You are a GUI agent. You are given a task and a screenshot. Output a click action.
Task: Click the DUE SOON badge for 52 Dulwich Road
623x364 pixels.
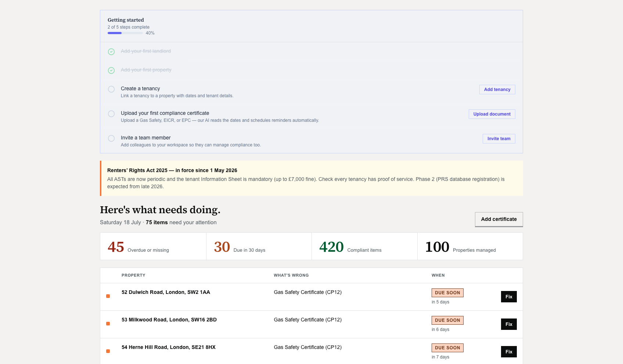coord(447,293)
